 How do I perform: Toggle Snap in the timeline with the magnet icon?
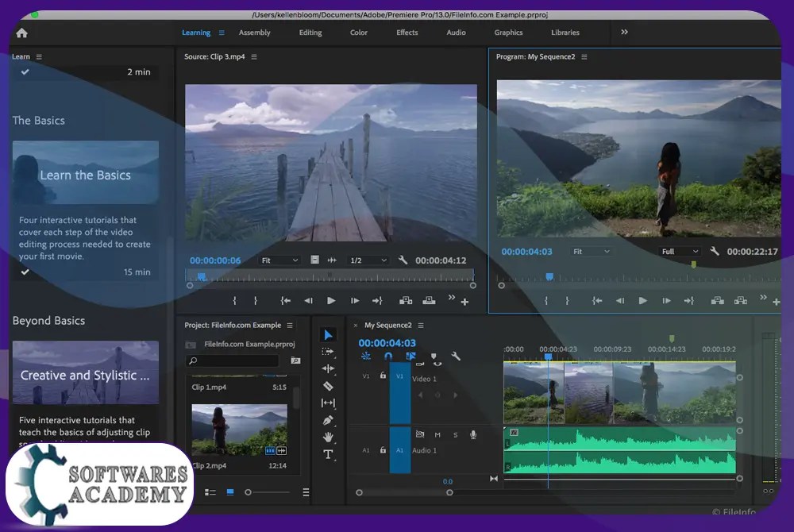(388, 356)
